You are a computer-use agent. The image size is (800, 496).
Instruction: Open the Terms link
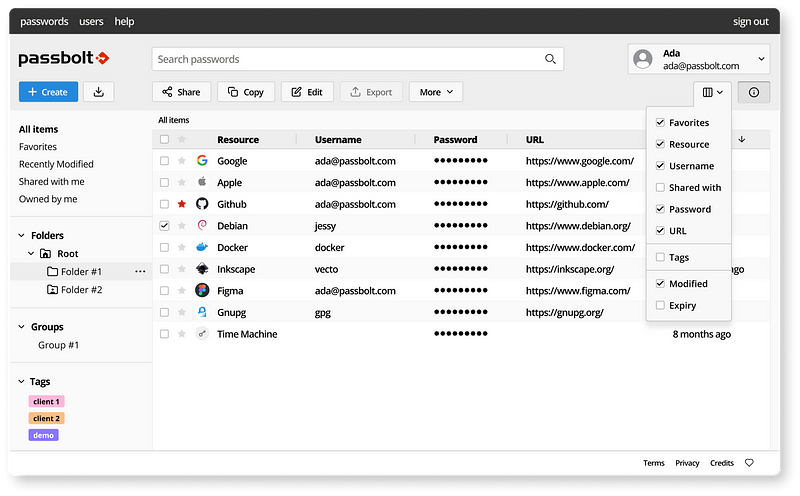[x=654, y=463]
